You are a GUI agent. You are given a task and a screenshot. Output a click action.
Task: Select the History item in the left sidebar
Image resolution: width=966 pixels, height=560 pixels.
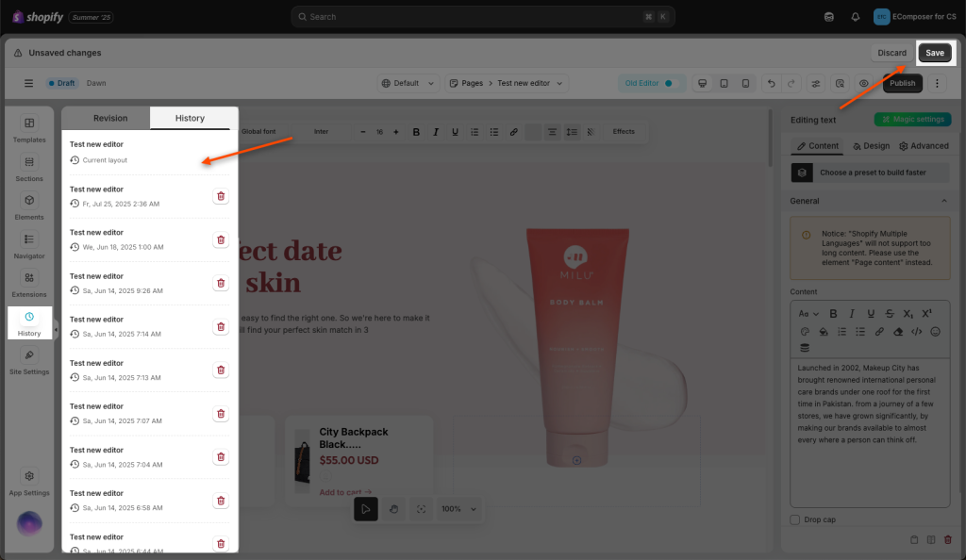click(x=29, y=323)
